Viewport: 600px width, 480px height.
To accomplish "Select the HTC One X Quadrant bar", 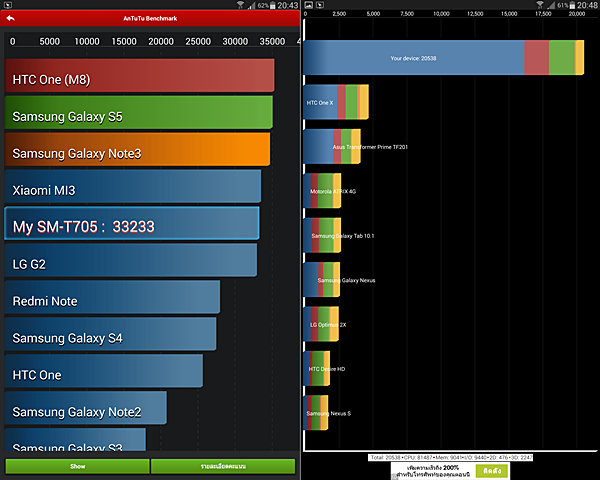I will (x=336, y=102).
